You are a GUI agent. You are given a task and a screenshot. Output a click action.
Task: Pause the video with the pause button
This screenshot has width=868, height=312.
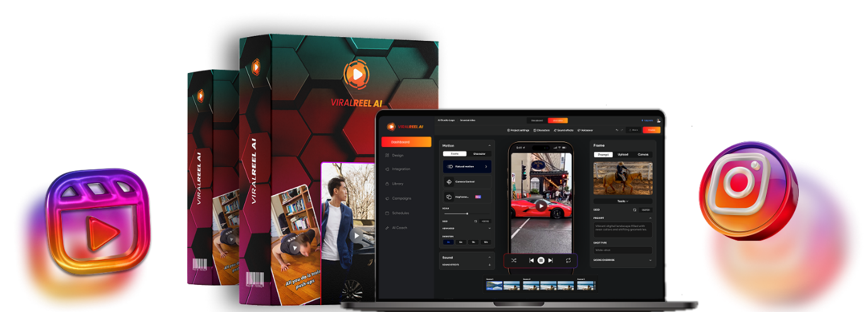540,260
